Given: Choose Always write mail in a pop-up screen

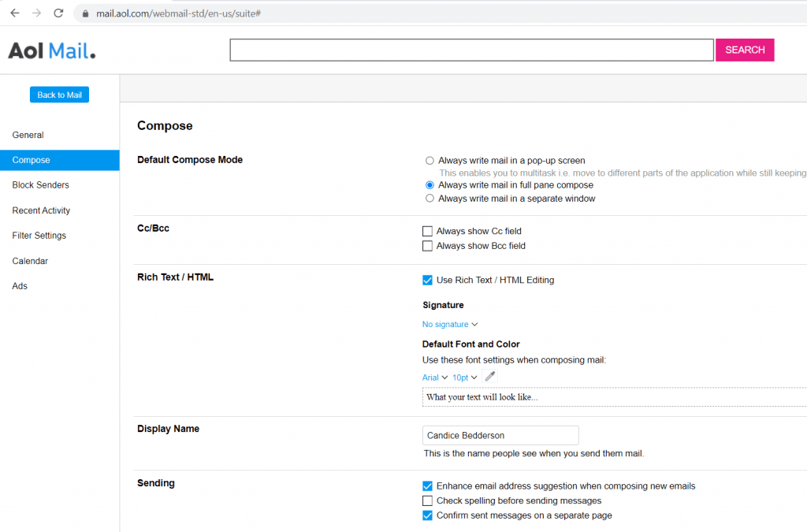Looking at the screenshot, I should coord(430,160).
